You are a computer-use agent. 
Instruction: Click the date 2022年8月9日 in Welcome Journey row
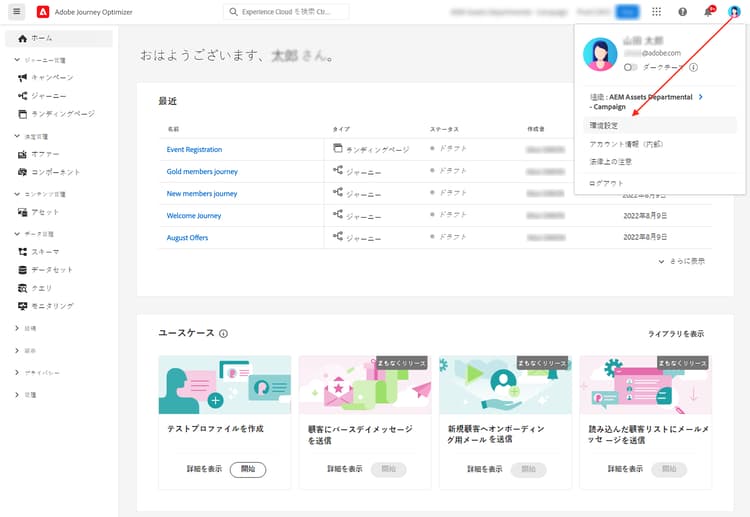(x=645, y=216)
